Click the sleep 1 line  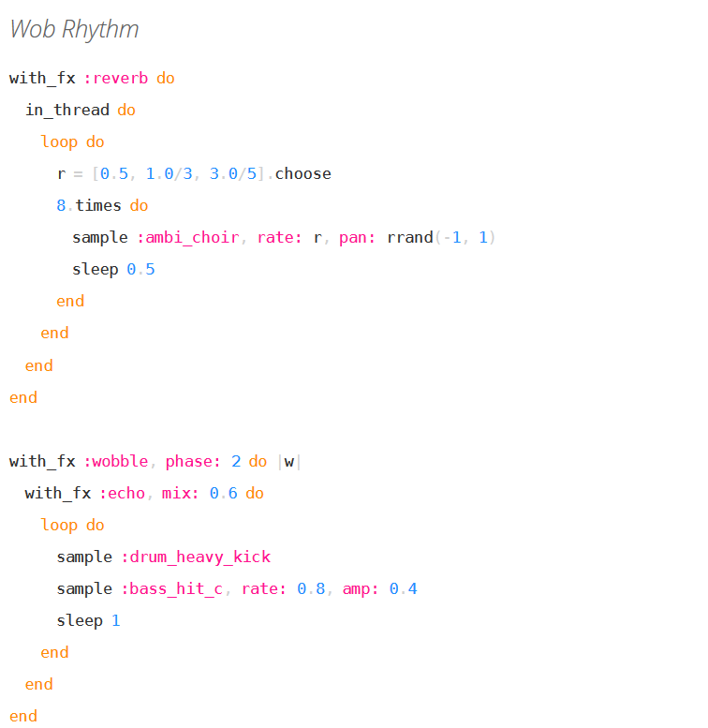(x=88, y=620)
